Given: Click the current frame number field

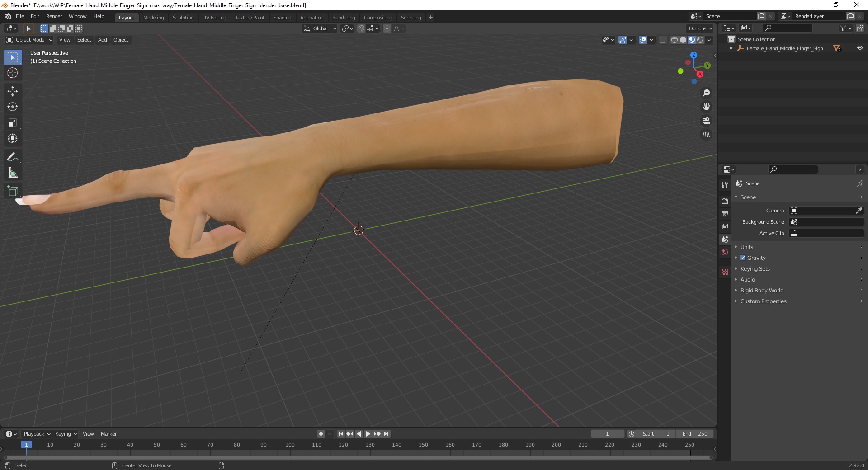Looking at the screenshot, I should point(607,434).
